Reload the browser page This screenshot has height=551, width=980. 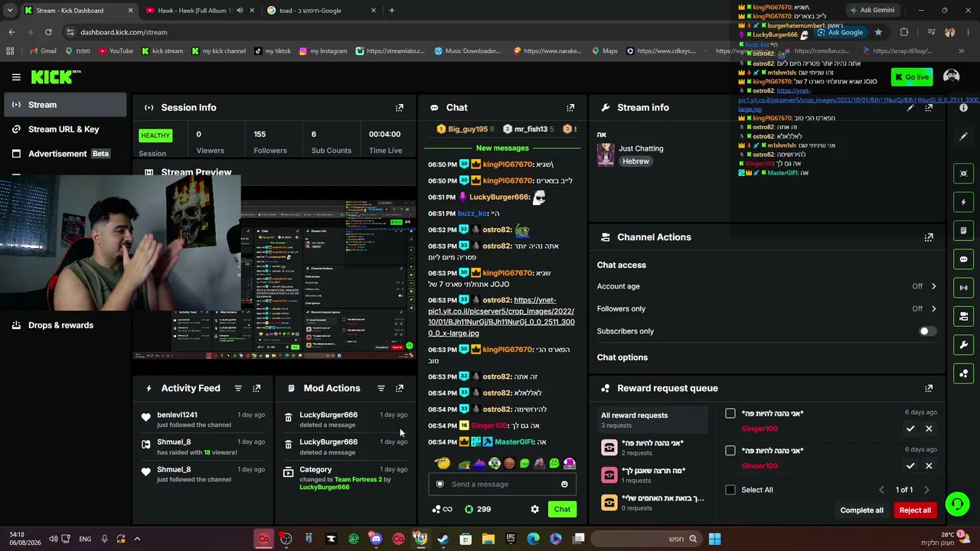pos(48,32)
